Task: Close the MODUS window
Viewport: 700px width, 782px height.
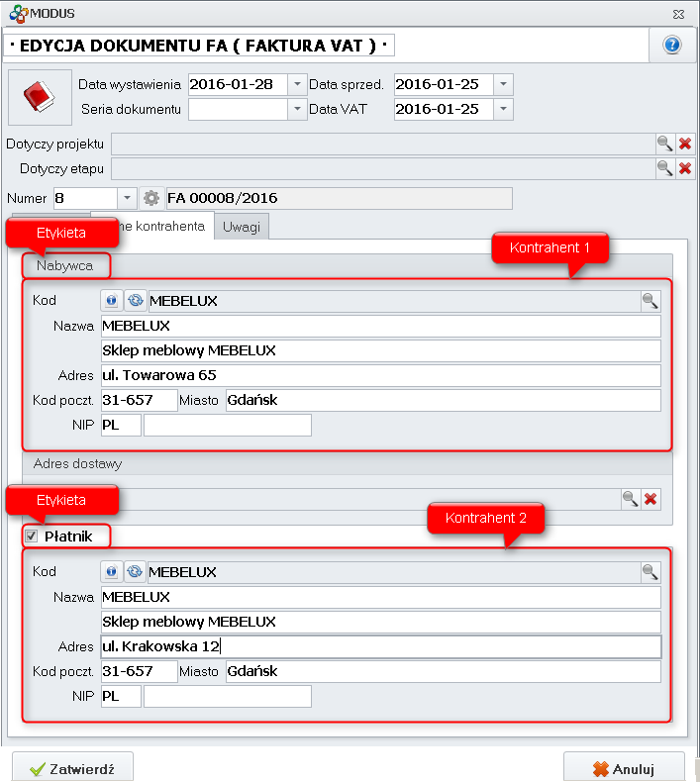Action: (678, 14)
